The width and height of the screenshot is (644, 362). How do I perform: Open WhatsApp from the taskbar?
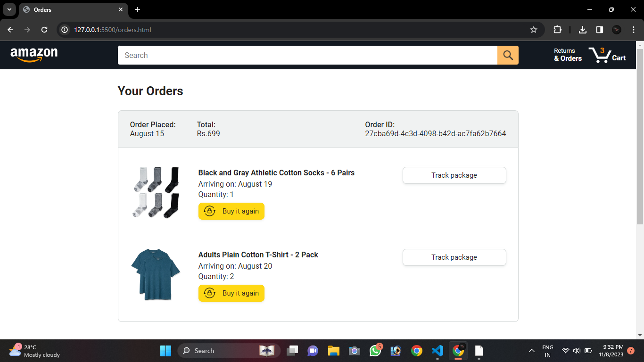[375, 351]
